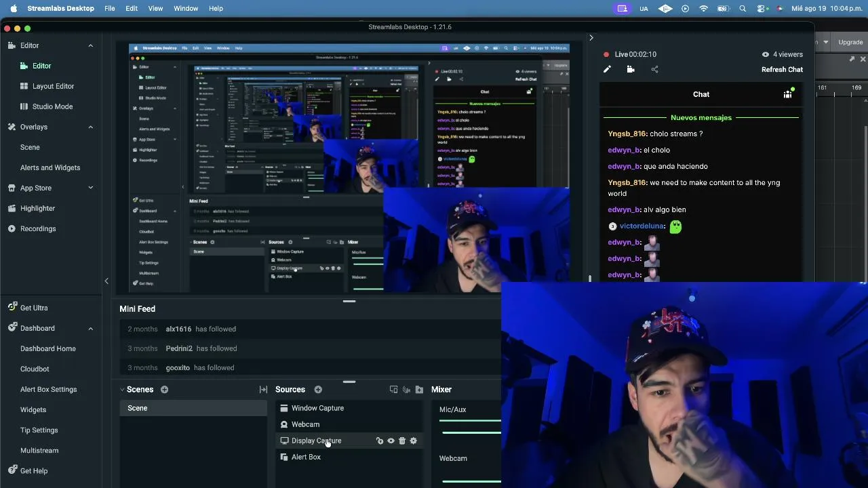Click the Highlighter sidebar icon
The image size is (868, 488).
click(x=12, y=208)
